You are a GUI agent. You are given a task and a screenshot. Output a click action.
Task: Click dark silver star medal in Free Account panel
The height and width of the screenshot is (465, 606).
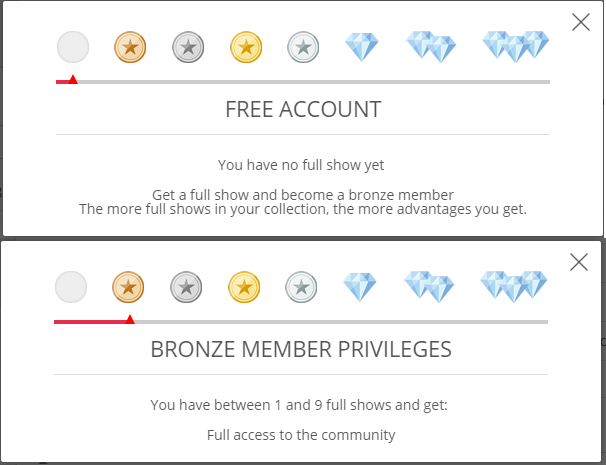click(187, 46)
